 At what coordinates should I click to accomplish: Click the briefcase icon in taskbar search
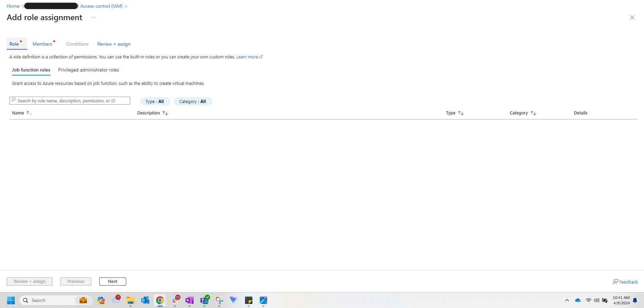point(83,300)
